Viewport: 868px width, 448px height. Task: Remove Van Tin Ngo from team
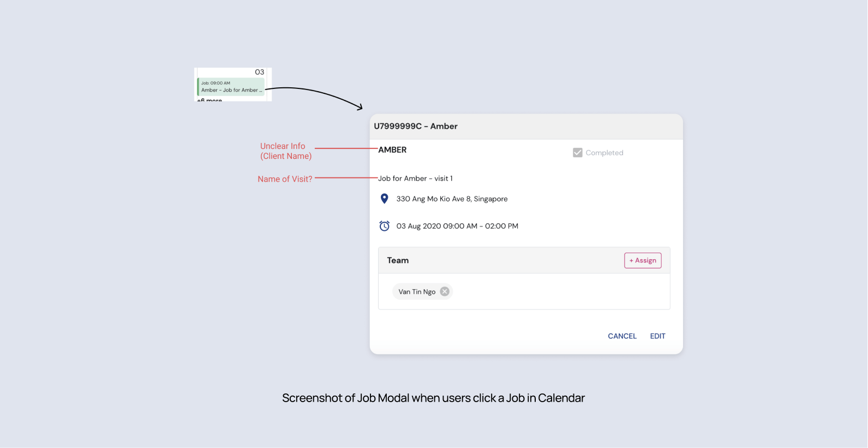point(445,291)
